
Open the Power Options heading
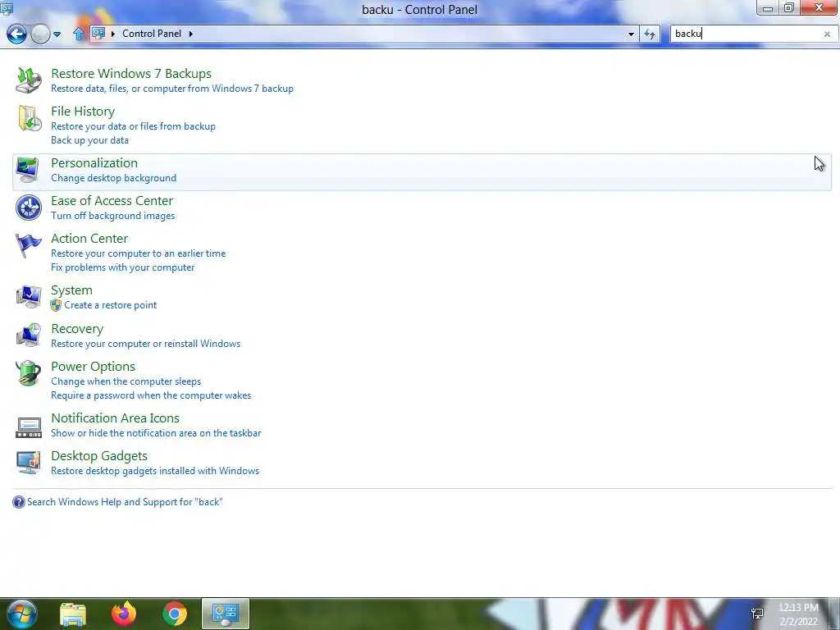[x=94, y=367]
